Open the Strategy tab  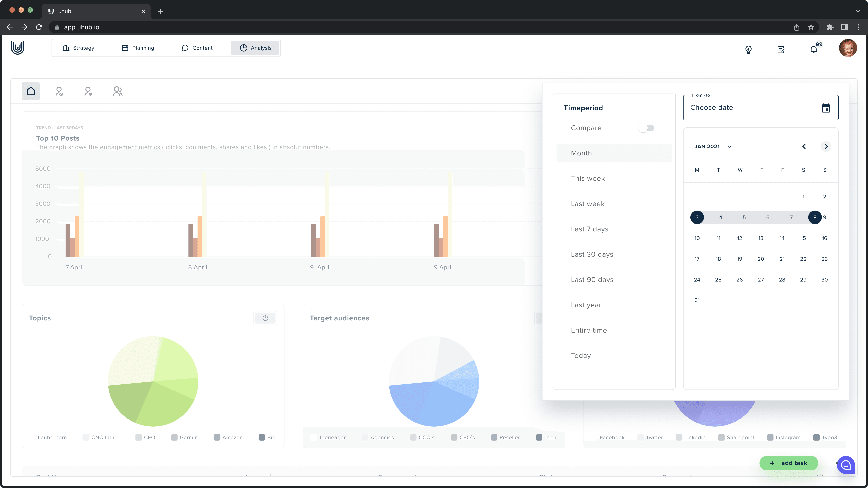click(x=79, y=48)
